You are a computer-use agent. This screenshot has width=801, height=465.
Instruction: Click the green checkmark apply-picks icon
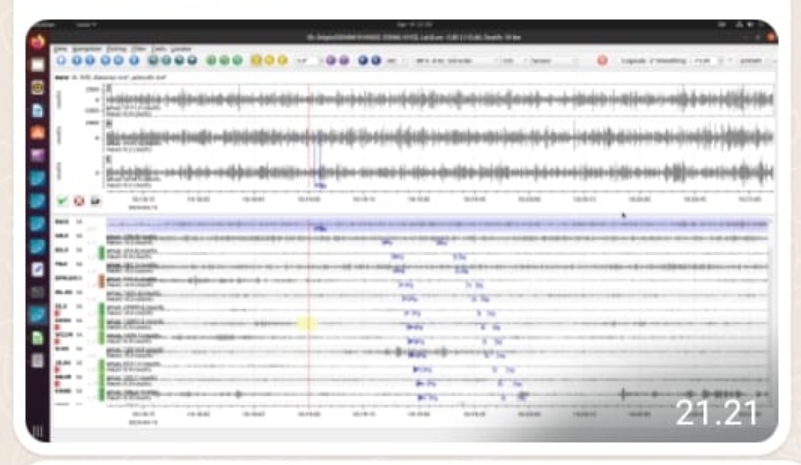(x=62, y=200)
